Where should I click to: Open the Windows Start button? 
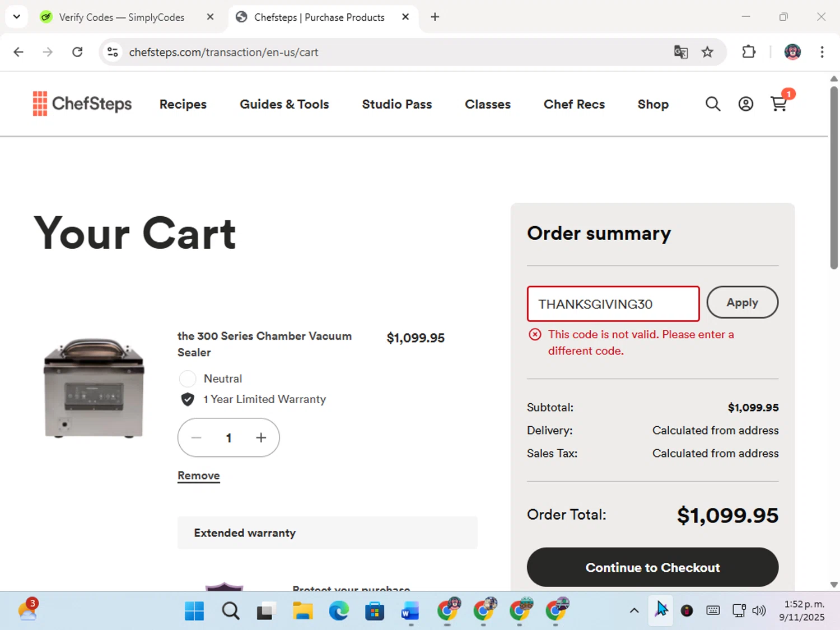[x=194, y=611]
